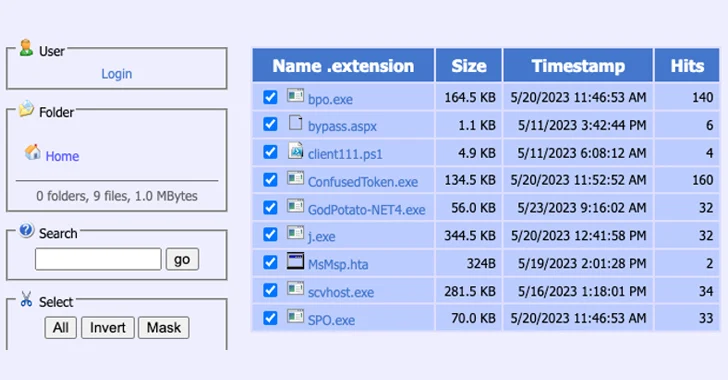This screenshot has height=380, width=728.
Task: Uncheck the client111.ps1 checkbox
Action: (x=270, y=152)
